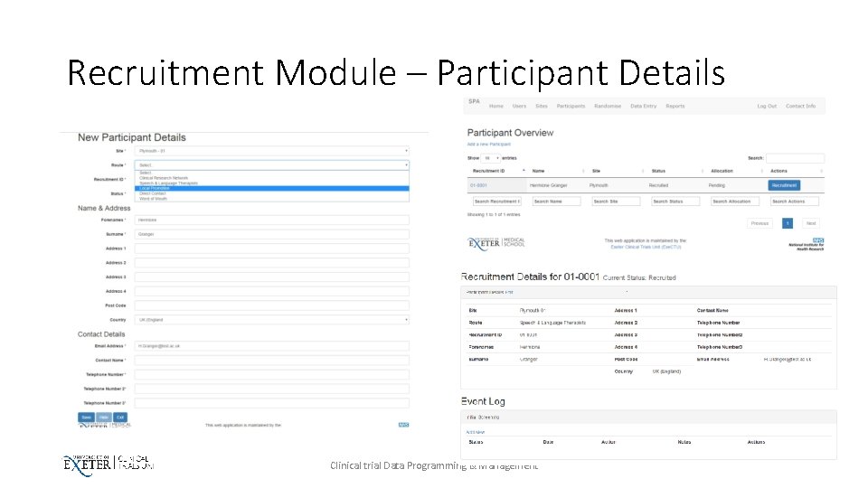
Task: Click the middle light-blue form button
Action: (103, 418)
